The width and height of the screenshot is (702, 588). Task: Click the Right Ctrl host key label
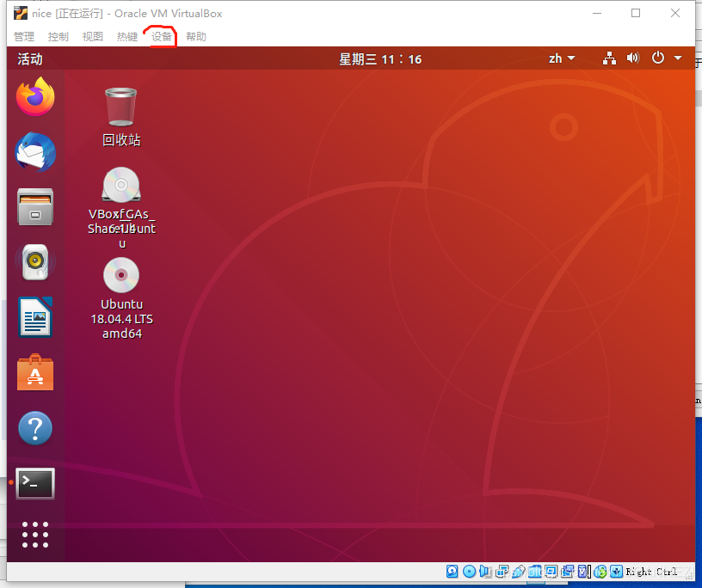(651, 572)
